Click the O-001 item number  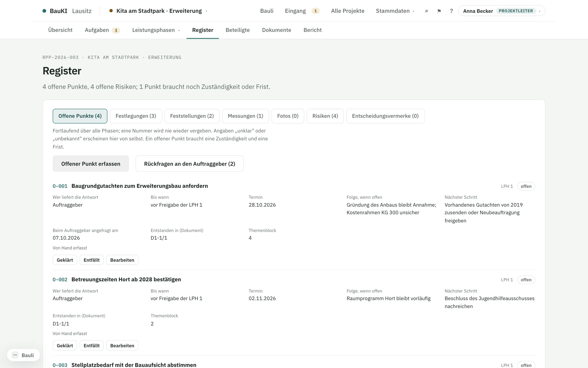click(60, 186)
